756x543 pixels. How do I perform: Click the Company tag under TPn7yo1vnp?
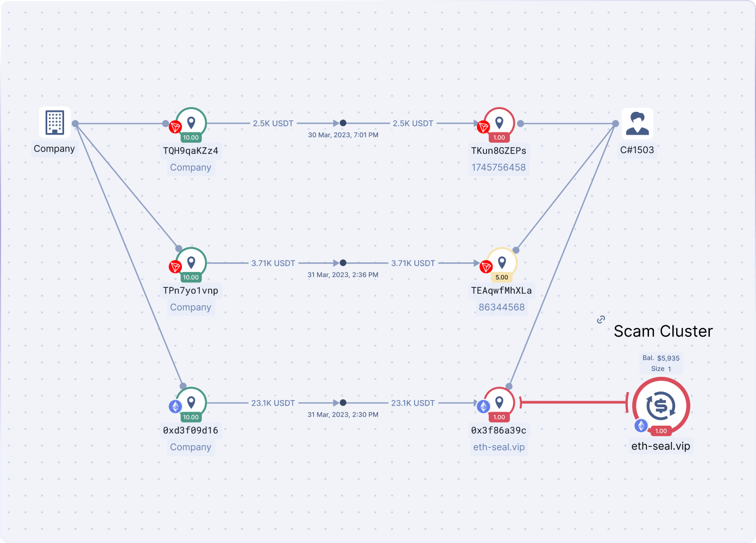point(191,307)
